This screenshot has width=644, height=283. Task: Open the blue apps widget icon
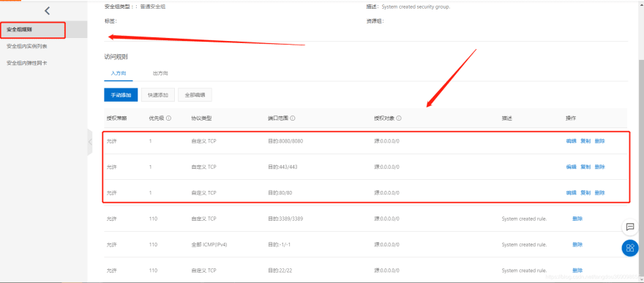(x=630, y=248)
